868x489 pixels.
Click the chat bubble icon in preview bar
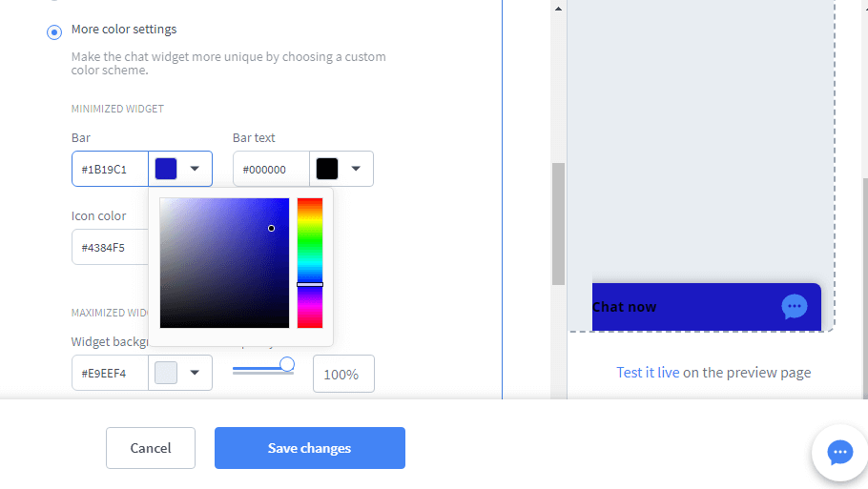pyautogui.click(x=795, y=306)
